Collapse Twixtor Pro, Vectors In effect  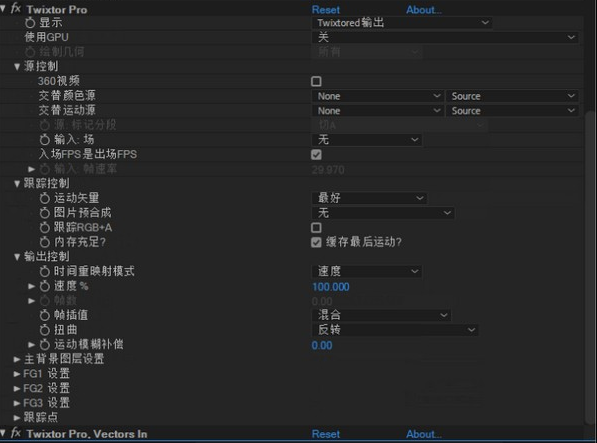click(3, 433)
